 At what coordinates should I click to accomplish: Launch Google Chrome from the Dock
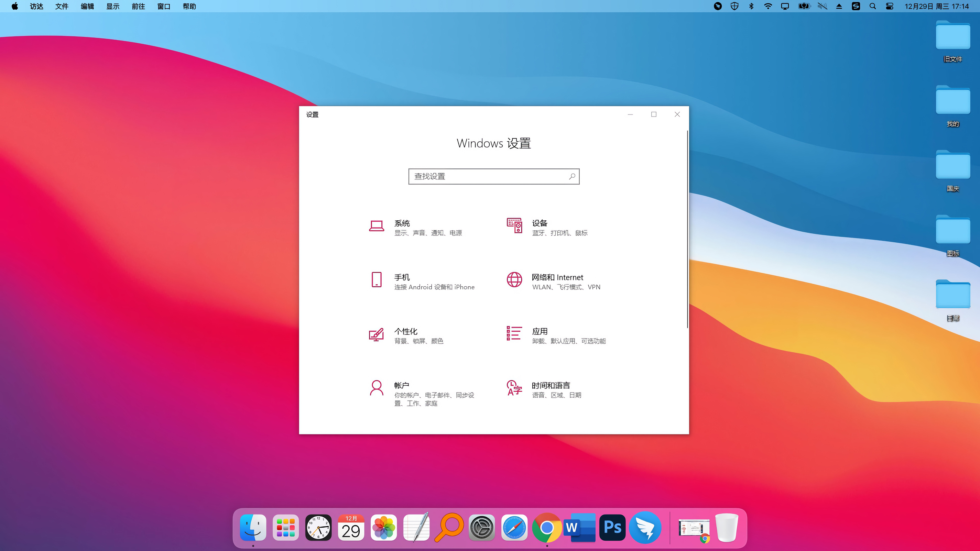(547, 527)
